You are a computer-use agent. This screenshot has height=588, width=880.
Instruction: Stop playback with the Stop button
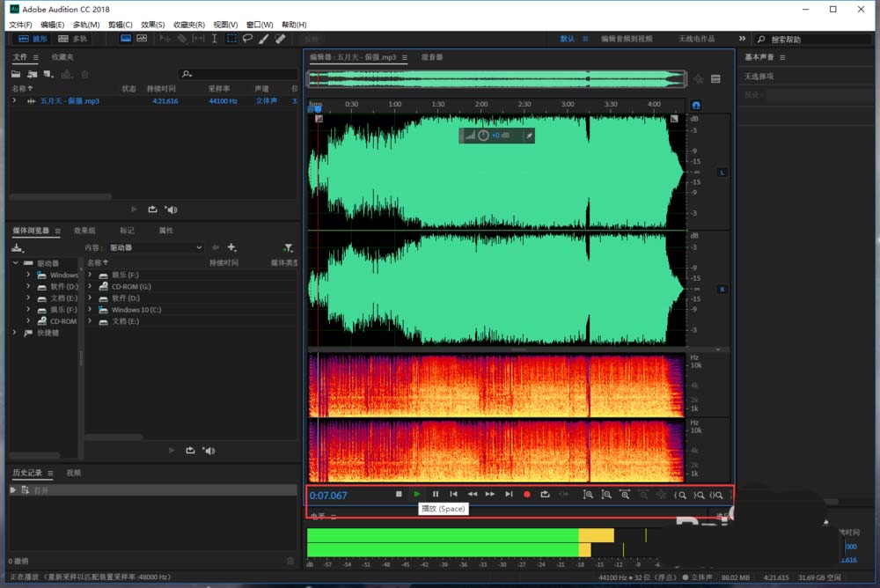(399, 495)
